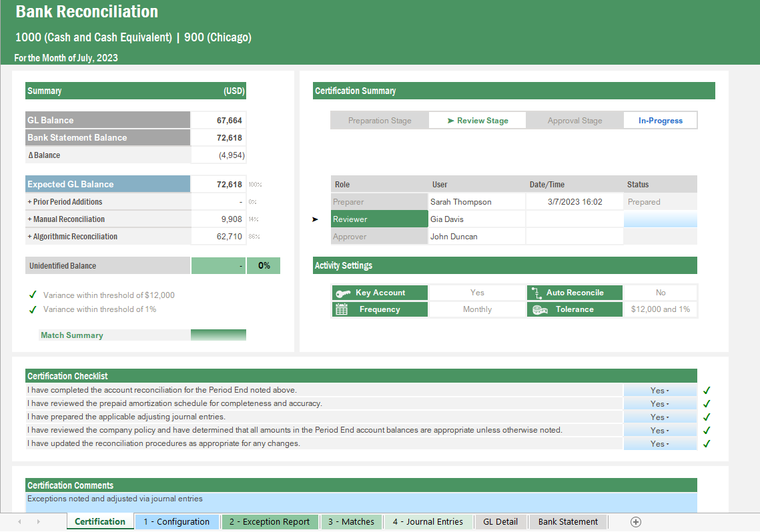This screenshot has height=532, width=760.
Task: Click the Auto Reconcile routing icon
Action: coord(538,292)
